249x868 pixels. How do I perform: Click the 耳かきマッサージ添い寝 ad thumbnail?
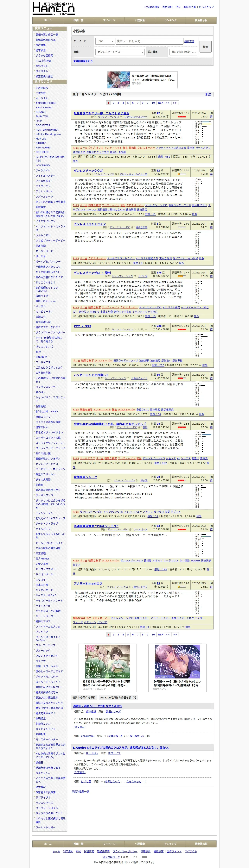[x=108, y=662]
